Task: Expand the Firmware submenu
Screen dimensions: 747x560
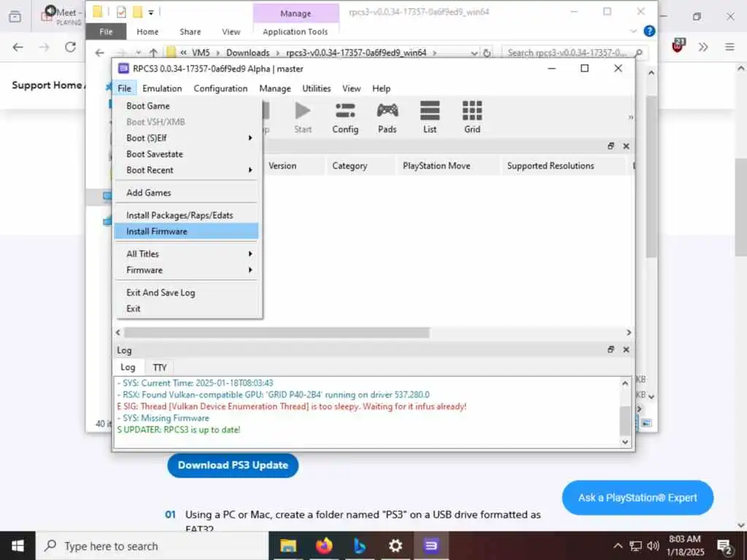Action: (x=187, y=270)
